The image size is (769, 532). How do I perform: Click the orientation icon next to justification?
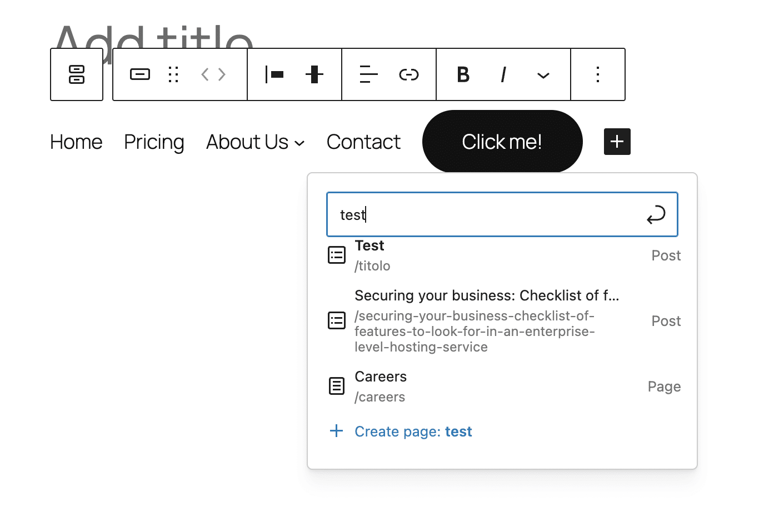pyautogui.click(x=314, y=74)
